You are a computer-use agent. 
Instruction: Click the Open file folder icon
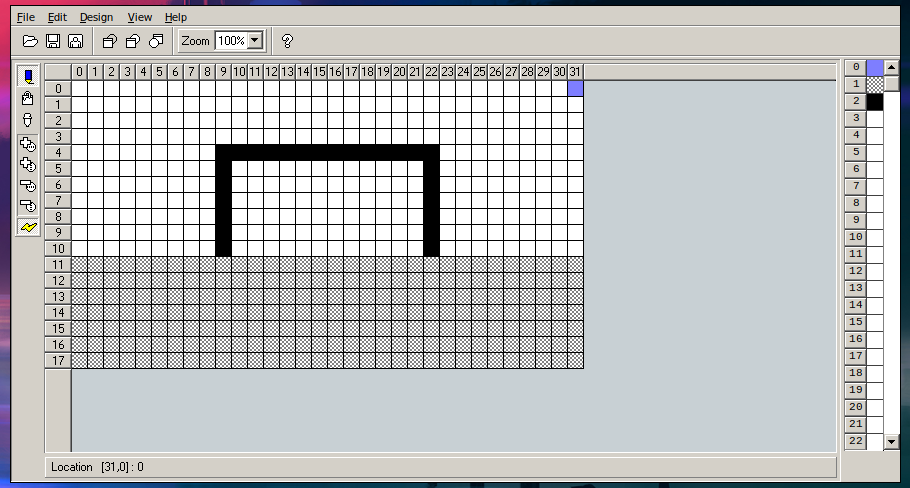[30, 41]
